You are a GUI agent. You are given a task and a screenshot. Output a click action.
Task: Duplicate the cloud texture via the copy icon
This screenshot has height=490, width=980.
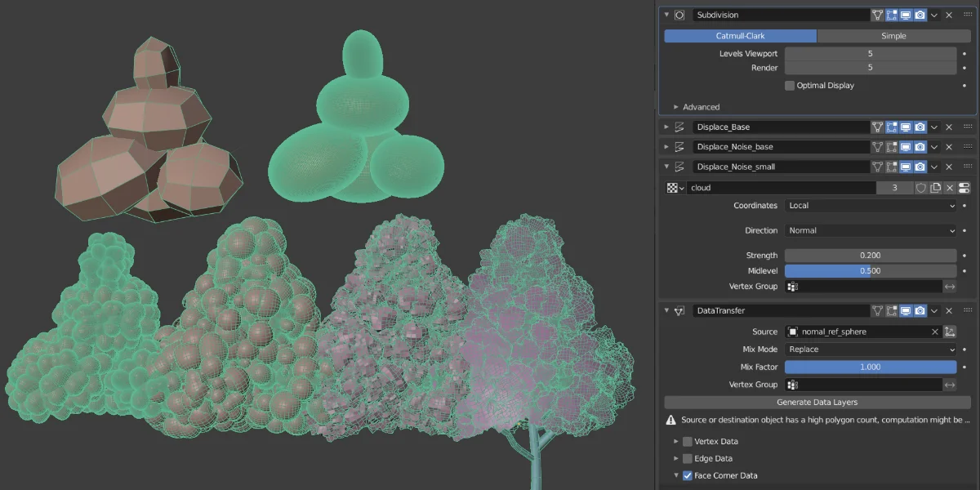coord(935,187)
